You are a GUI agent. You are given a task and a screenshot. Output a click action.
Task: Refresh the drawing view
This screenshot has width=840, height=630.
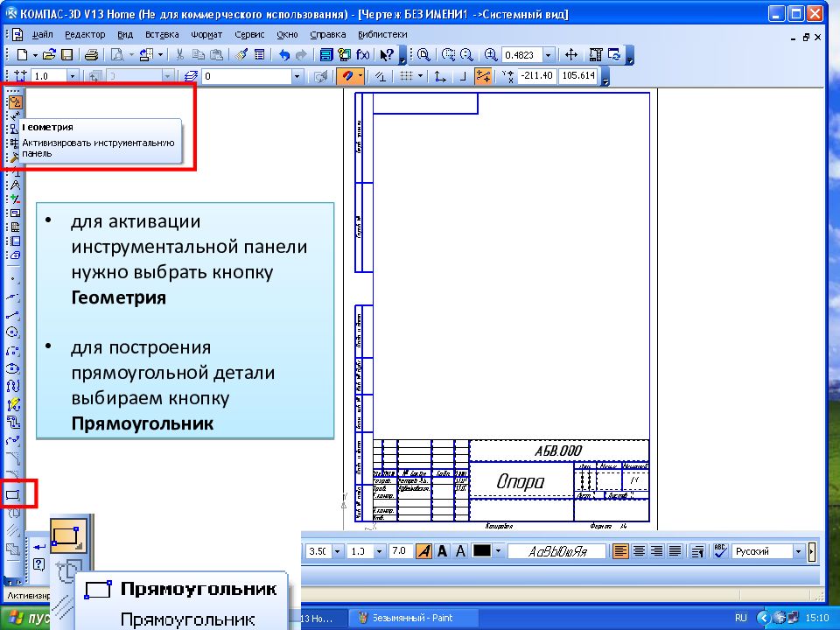[x=614, y=54]
